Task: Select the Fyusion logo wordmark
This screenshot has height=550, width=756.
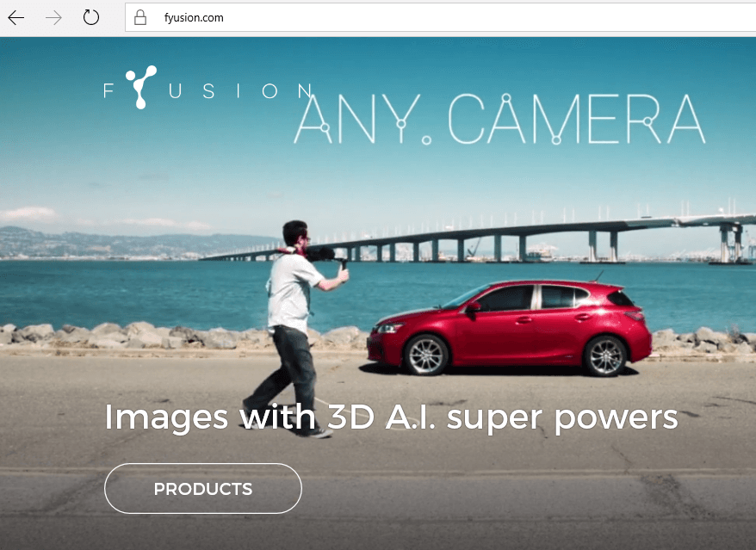Action: (207, 90)
